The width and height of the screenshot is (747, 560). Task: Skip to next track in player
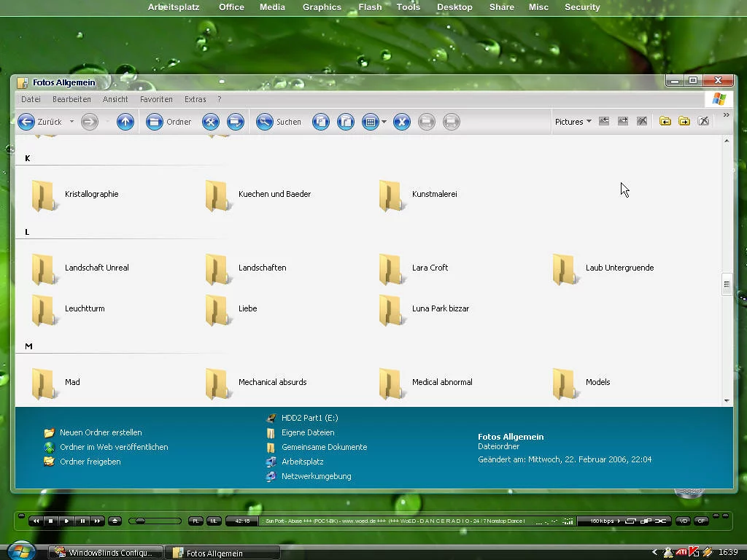point(97,521)
